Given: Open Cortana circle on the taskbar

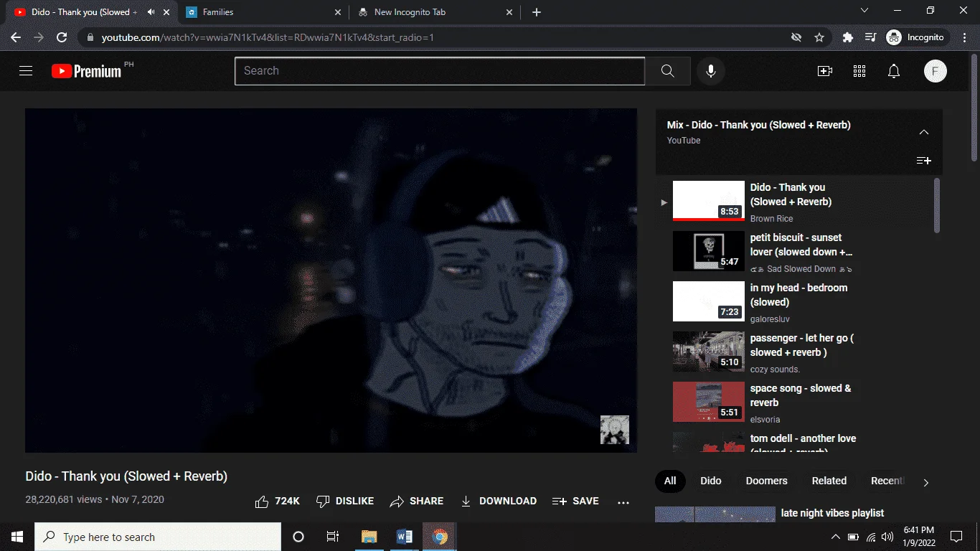Looking at the screenshot, I should pos(298,537).
